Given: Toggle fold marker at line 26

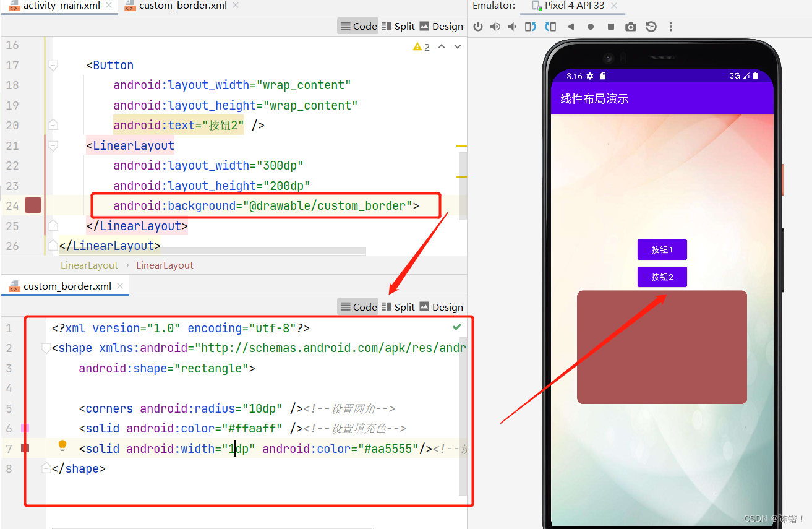Looking at the screenshot, I should click(53, 246).
